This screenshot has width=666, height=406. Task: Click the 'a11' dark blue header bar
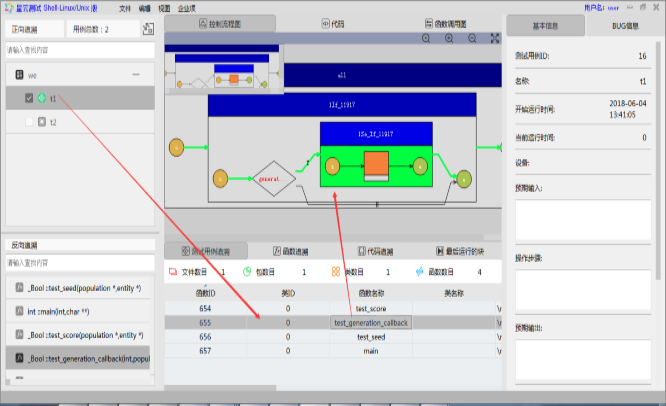click(392, 75)
